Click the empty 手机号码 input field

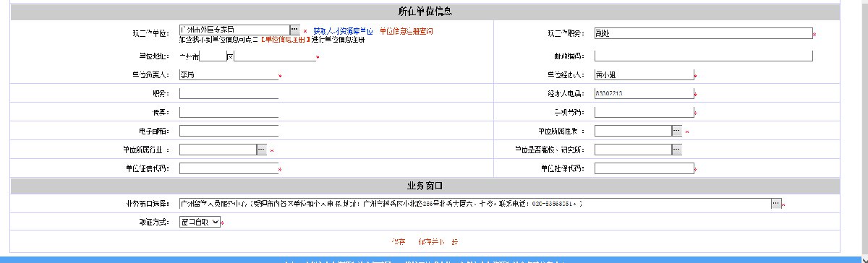pyautogui.click(x=644, y=112)
